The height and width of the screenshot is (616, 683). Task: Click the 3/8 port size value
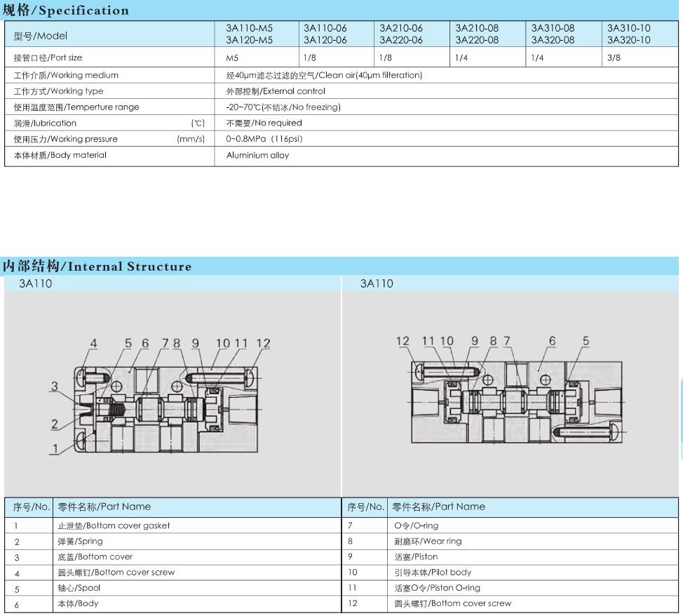coord(614,58)
